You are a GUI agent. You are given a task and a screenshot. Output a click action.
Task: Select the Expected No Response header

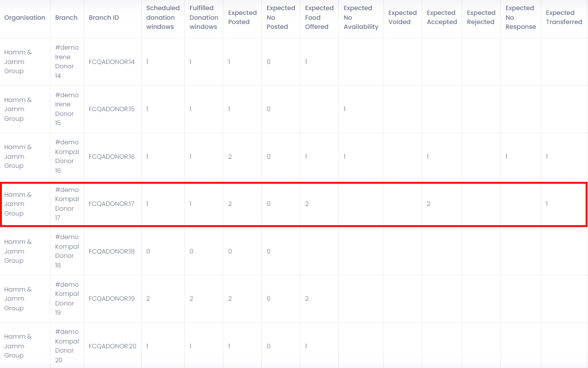520,18
